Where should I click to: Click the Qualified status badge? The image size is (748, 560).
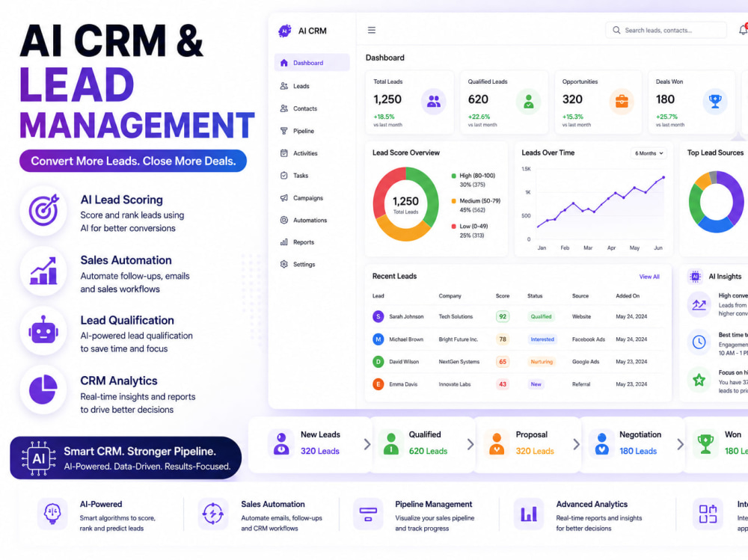541,316
